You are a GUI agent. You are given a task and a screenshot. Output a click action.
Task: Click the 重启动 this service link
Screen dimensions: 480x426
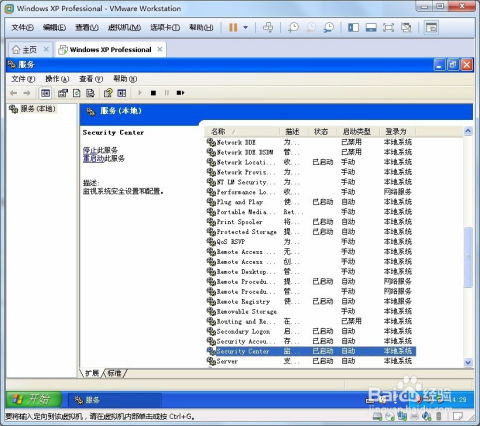pyautogui.click(x=93, y=158)
